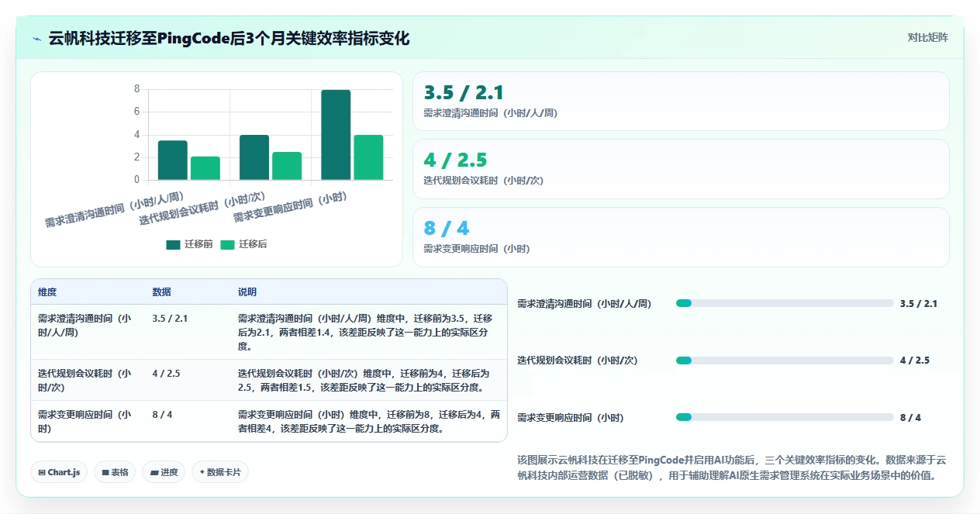Click the 对比矩阵 label in header

927,37
